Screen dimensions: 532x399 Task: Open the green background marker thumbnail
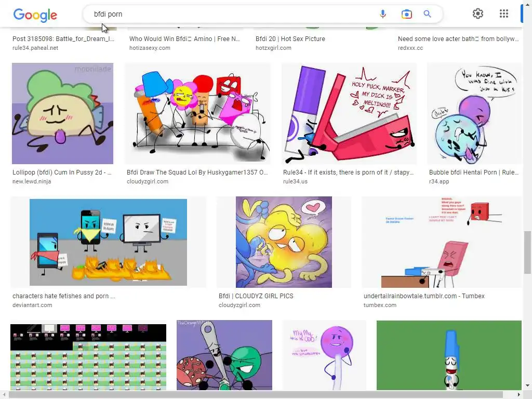pyautogui.click(x=449, y=355)
